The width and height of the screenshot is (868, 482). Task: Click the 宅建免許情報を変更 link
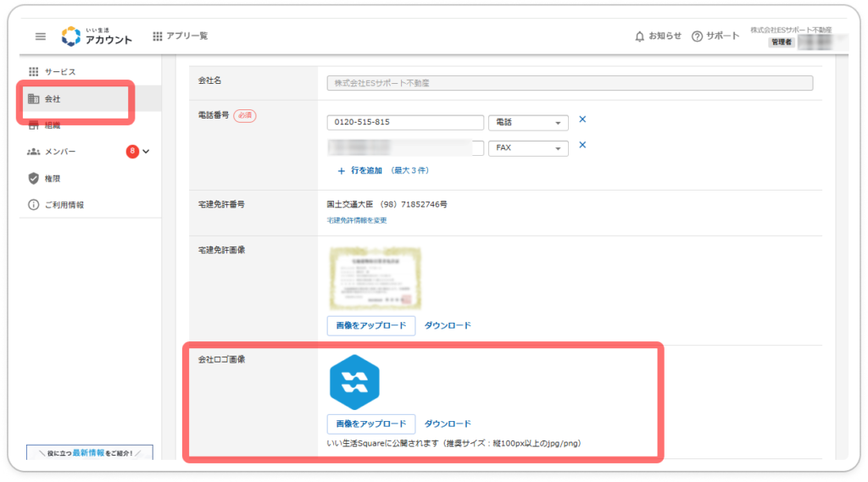[357, 220]
